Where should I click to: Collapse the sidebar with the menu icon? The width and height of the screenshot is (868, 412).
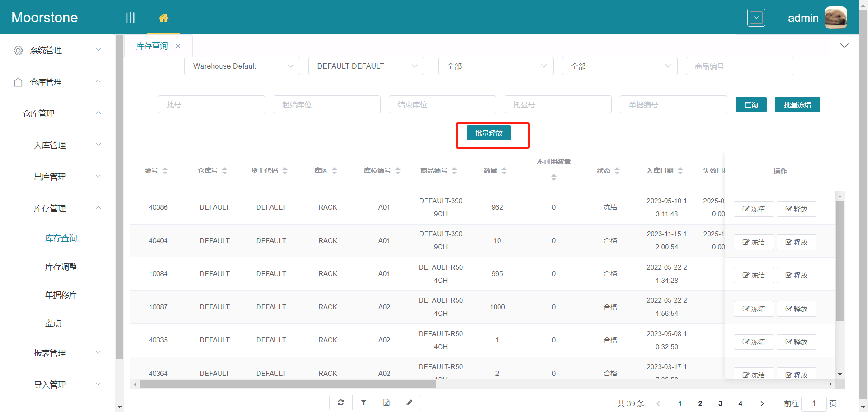[x=131, y=18]
